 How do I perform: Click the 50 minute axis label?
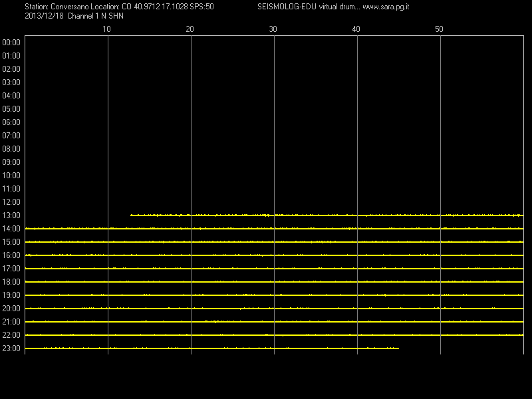pyautogui.click(x=439, y=29)
